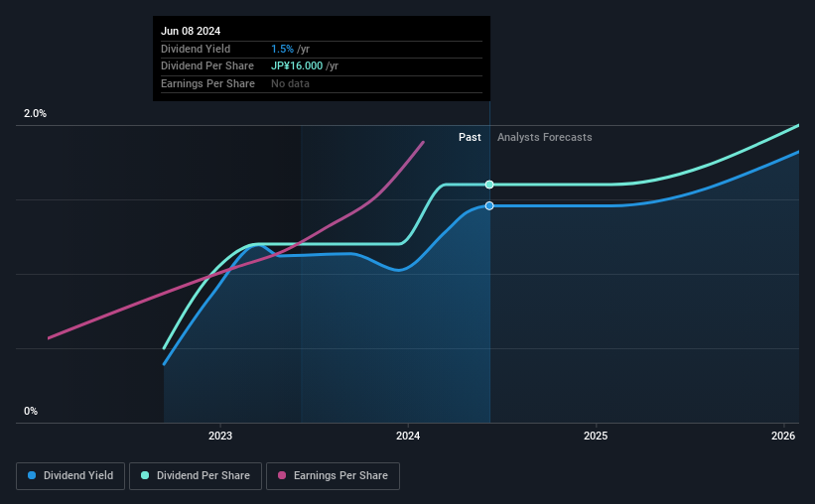Click the 2023 x-axis label
The width and height of the screenshot is (815, 504).
click(x=220, y=436)
